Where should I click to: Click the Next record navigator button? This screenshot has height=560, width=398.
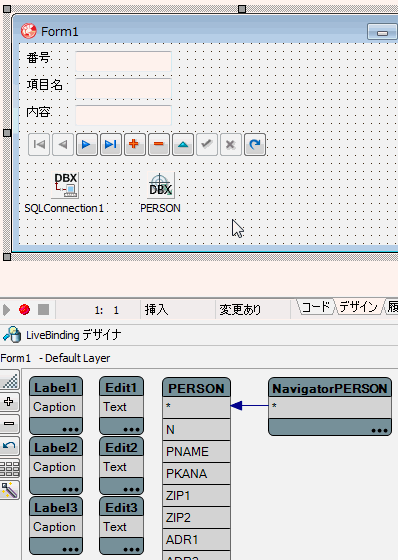point(87,145)
